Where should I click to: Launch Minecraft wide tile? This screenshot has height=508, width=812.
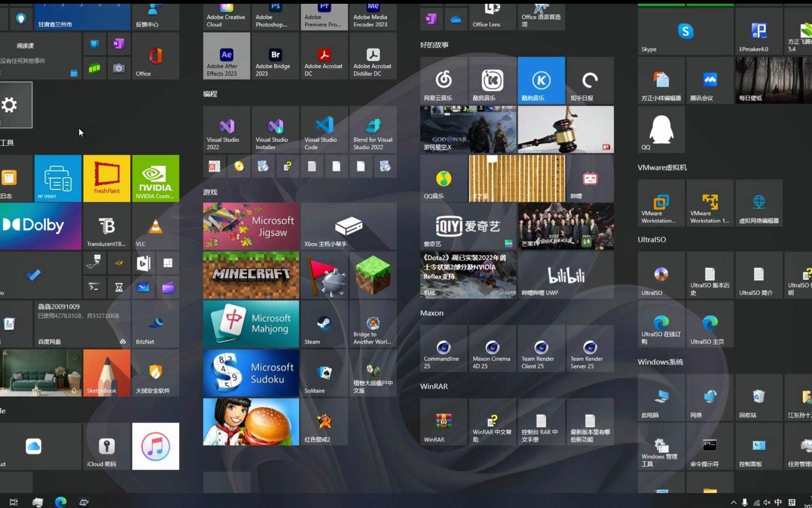[x=251, y=275]
